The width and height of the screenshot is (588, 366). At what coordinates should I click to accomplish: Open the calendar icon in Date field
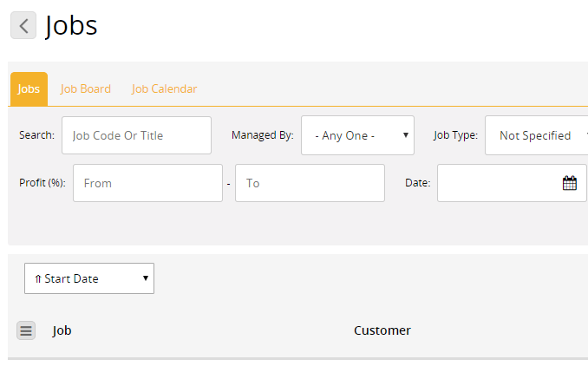click(x=569, y=183)
